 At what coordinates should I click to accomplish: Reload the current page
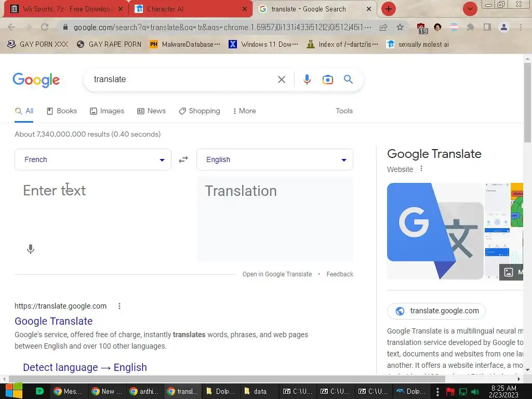click(x=45, y=27)
